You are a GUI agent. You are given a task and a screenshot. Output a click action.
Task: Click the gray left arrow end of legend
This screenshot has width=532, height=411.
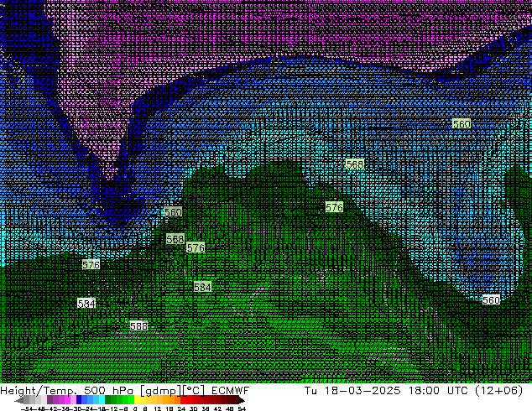pos(19,401)
